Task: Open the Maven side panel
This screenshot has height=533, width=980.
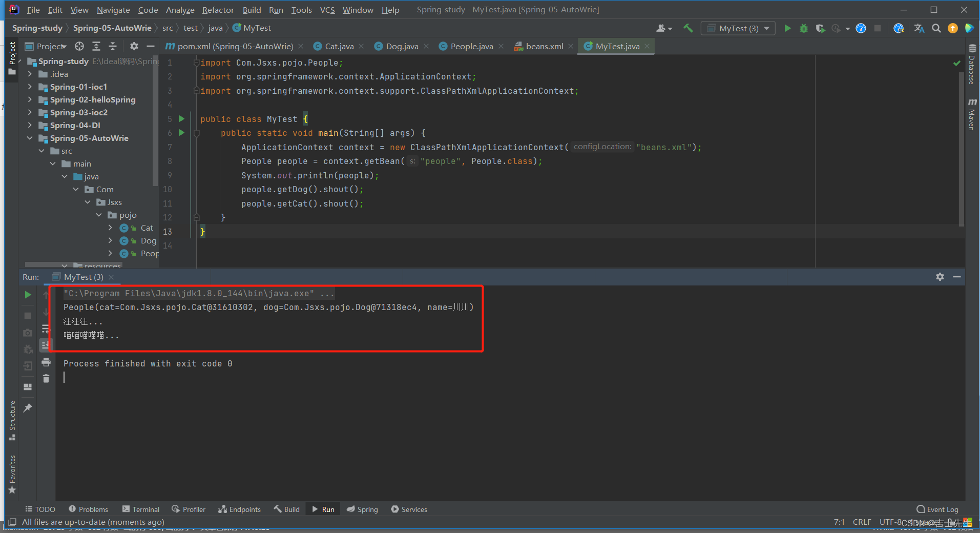Action: [x=972, y=114]
